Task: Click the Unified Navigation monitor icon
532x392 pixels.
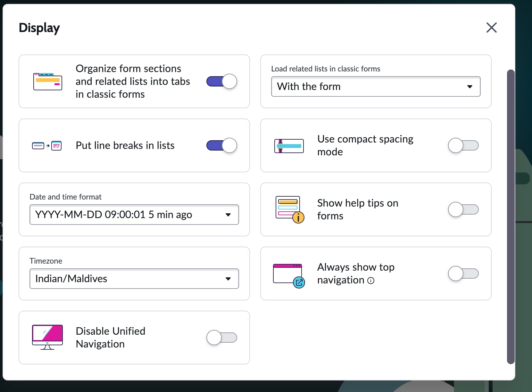Action: click(47, 337)
